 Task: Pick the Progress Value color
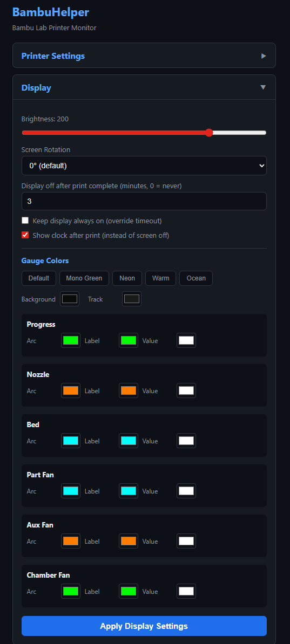coord(186,340)
